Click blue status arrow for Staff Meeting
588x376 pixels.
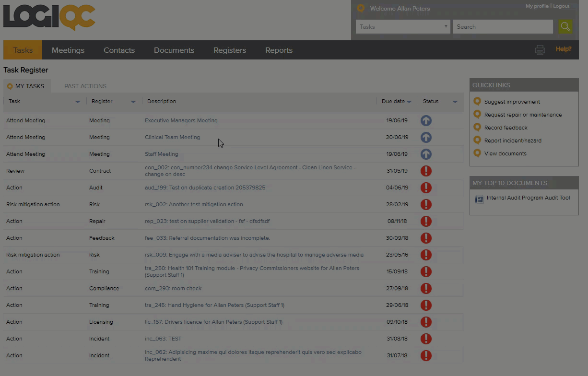[x=426, y=154]
